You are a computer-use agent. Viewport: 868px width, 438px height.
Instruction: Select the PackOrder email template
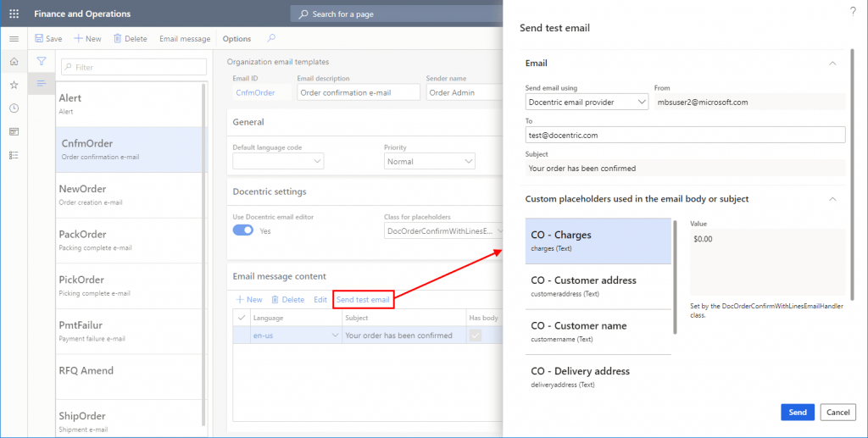[x=130, y=240]
